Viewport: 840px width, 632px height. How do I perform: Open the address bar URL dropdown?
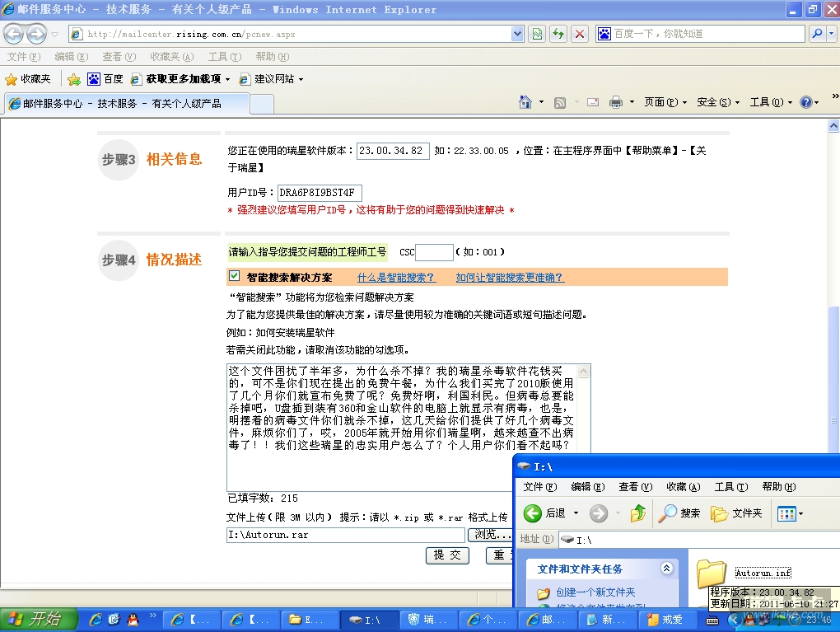517,34
